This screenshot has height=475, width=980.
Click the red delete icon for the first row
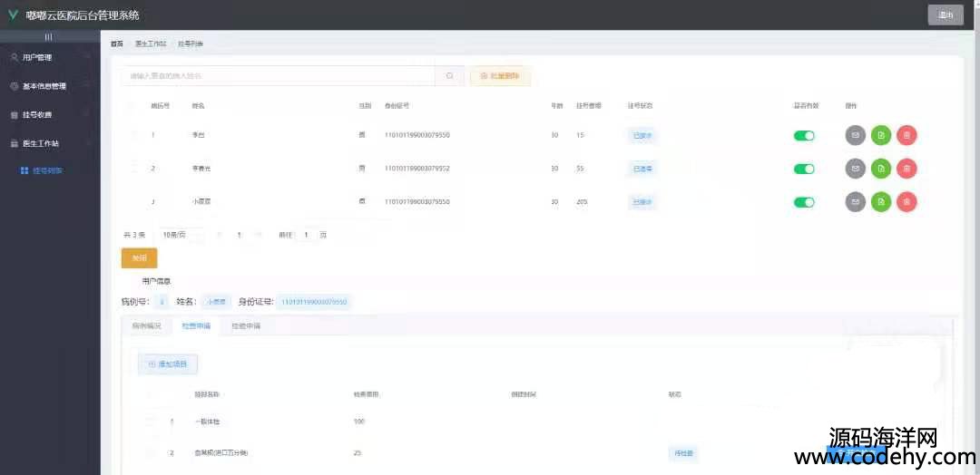[906, 135]
